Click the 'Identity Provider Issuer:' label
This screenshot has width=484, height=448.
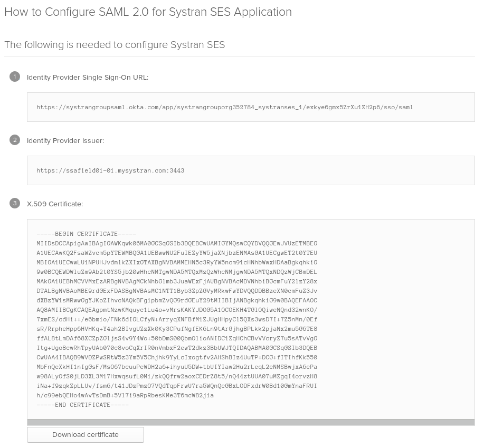65,141
